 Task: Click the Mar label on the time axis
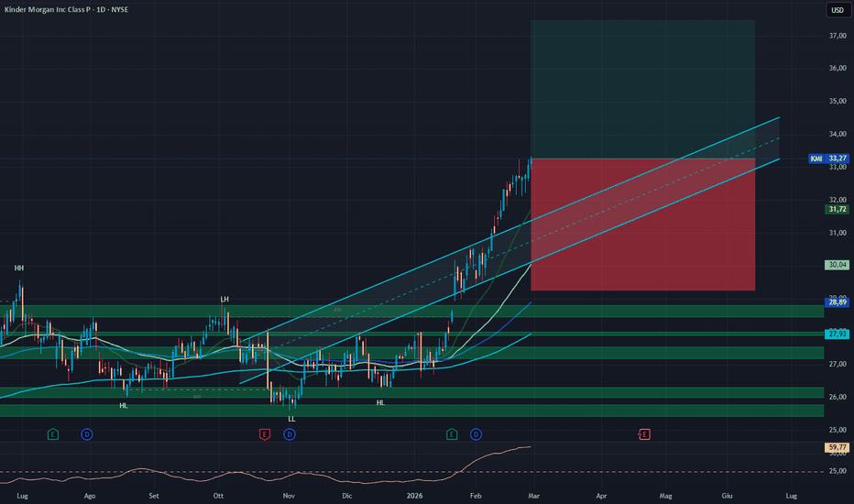pos(533,496)
